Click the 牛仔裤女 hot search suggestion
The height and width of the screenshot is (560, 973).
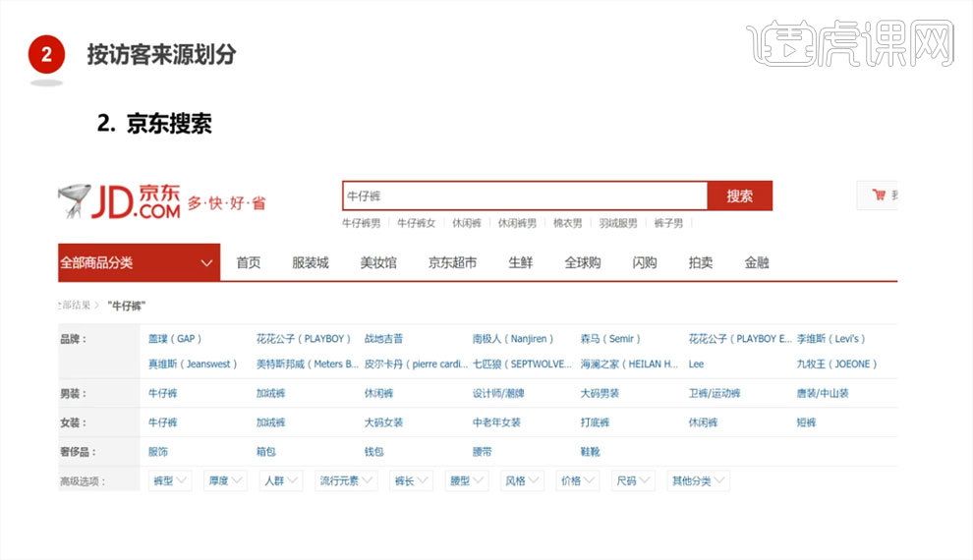click(x=417, y=223)
